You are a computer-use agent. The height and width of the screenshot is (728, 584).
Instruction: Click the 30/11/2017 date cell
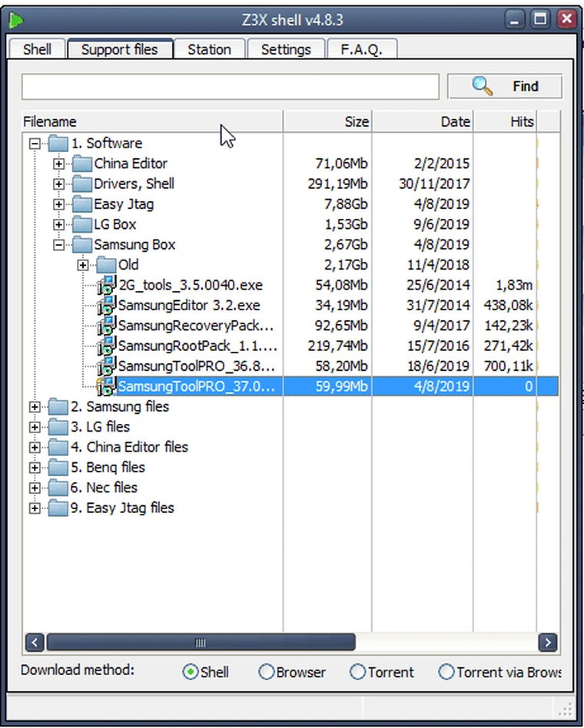click(x=434, y=184)
